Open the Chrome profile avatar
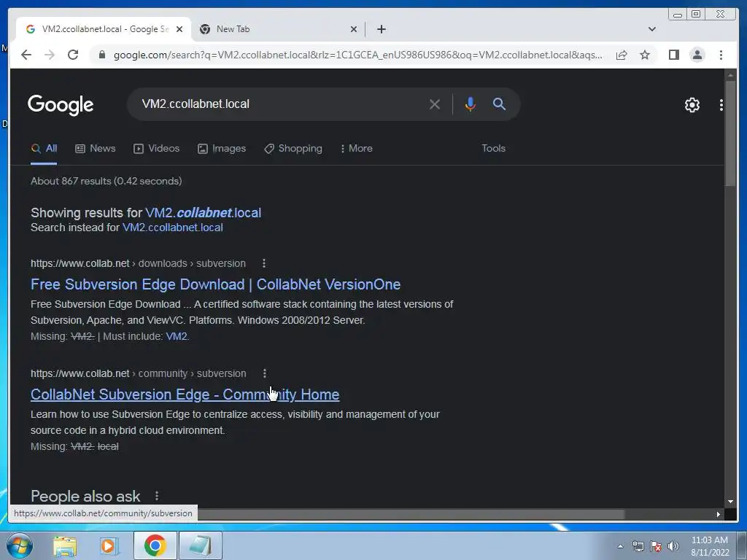 697,55
